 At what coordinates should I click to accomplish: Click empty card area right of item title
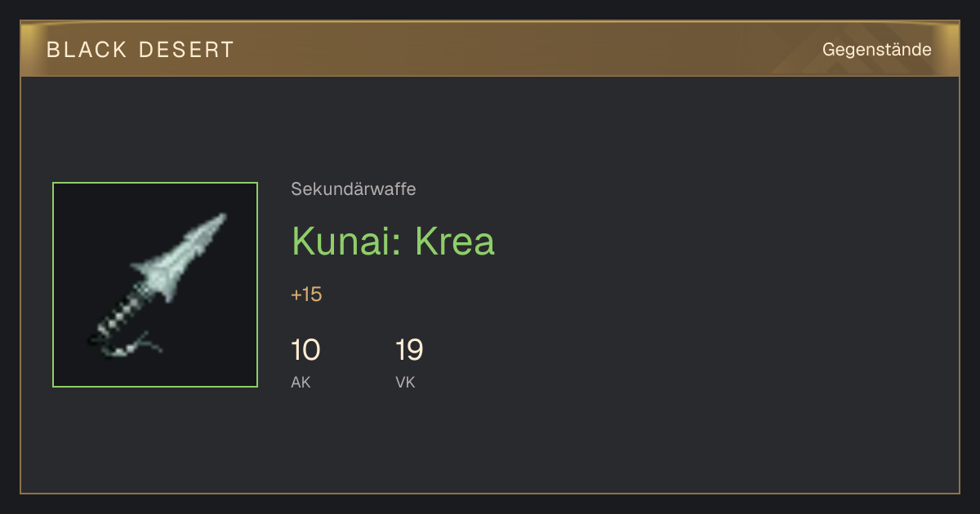pos(719,241)
